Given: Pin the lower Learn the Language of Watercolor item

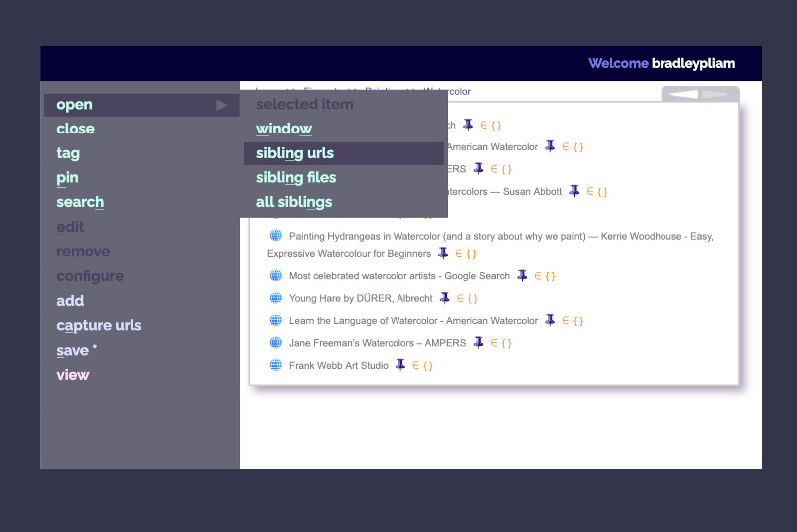Looking at the screenshot, I should point(550,320).
